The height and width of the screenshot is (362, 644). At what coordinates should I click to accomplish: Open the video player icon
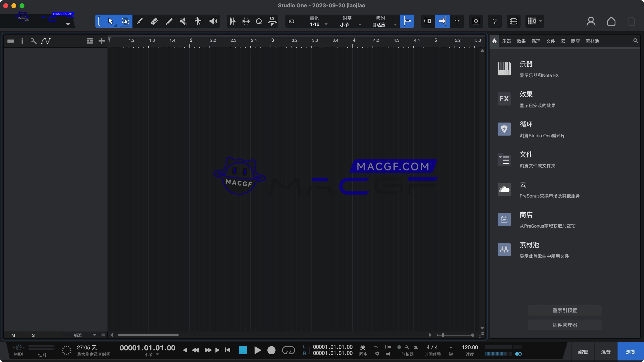pyautogui.click(x=513, y=21)
